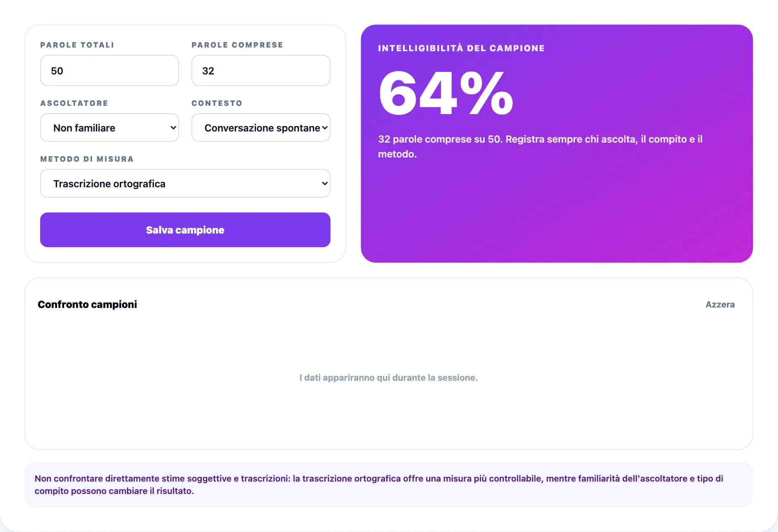Open the Trascrizione ortografica method dropdown
This screenshot has height=532, width=778.
(185, 184)
